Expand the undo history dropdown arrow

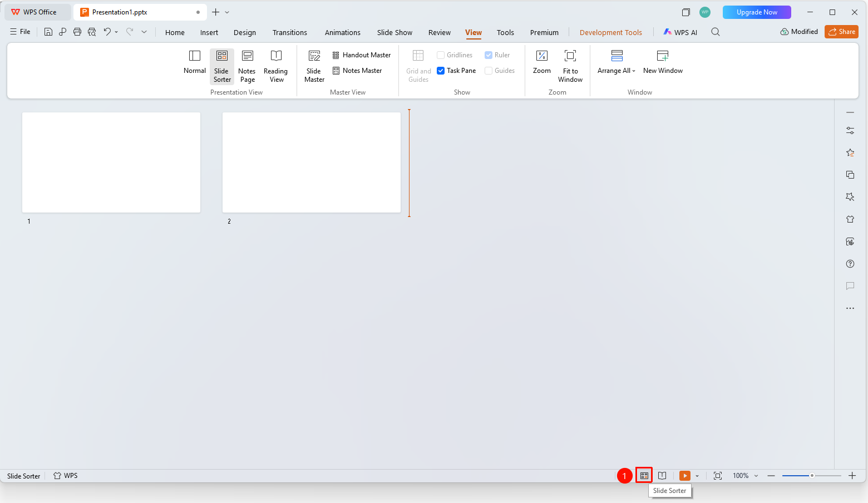(116, 32)
